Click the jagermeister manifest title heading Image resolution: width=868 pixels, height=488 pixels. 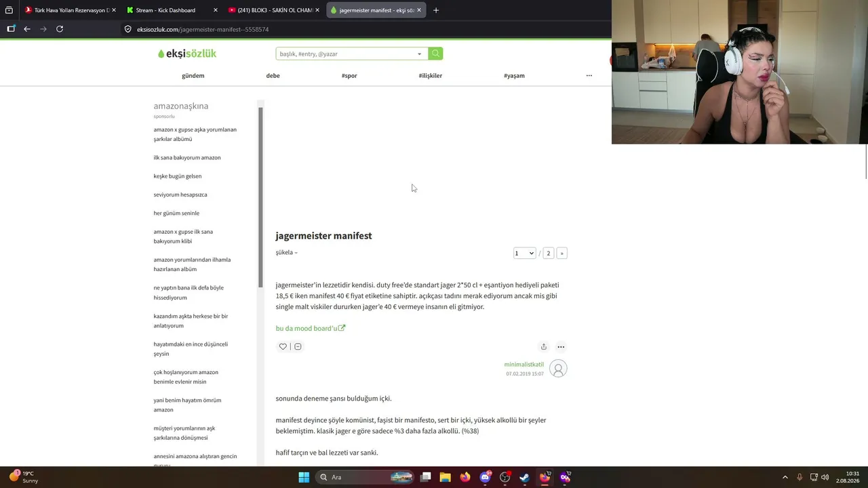click(323, 236)
